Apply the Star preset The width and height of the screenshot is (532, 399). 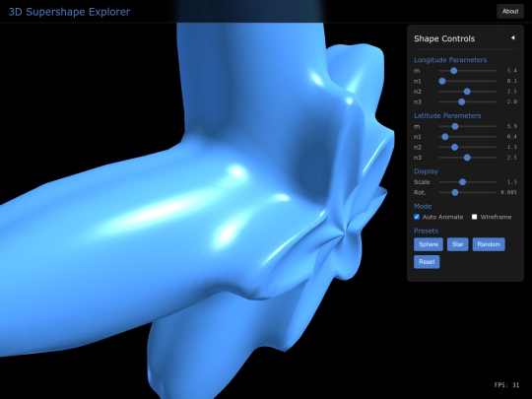point(458,244)
